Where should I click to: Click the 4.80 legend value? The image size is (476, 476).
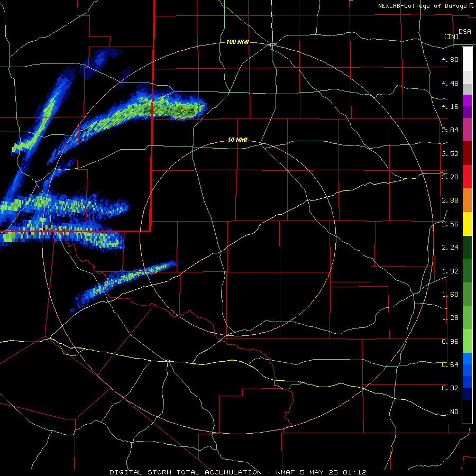coord(450,59)
